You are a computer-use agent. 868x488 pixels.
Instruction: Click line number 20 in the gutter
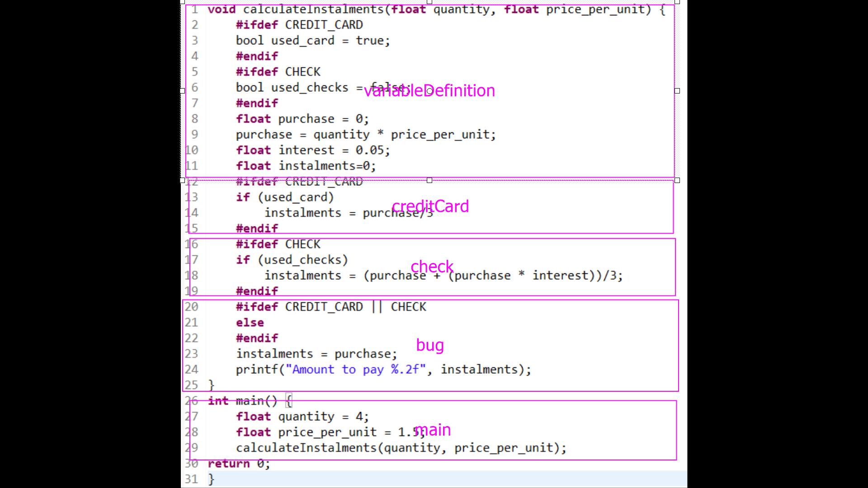pyautogui.click(x=192, y=307)
